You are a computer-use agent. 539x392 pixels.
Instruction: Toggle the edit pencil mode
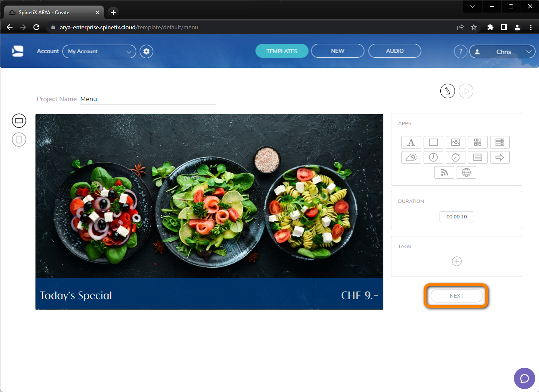click(x=447, y=91)
